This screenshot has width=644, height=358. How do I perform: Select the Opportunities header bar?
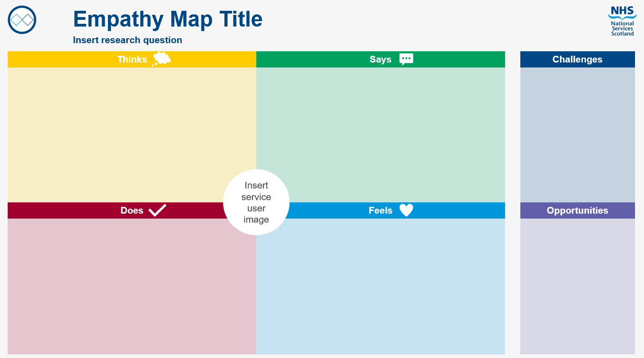click(577, 210)
